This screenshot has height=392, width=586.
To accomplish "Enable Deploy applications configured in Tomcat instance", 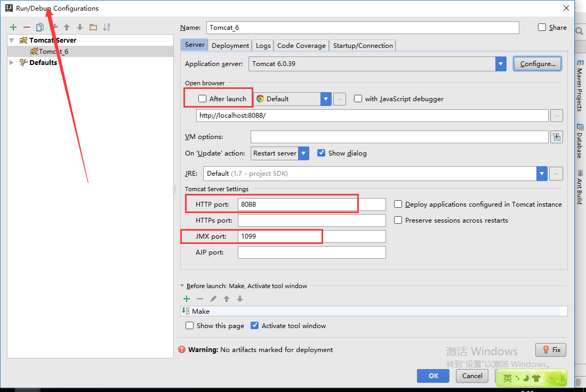I will tap(398, 204).
